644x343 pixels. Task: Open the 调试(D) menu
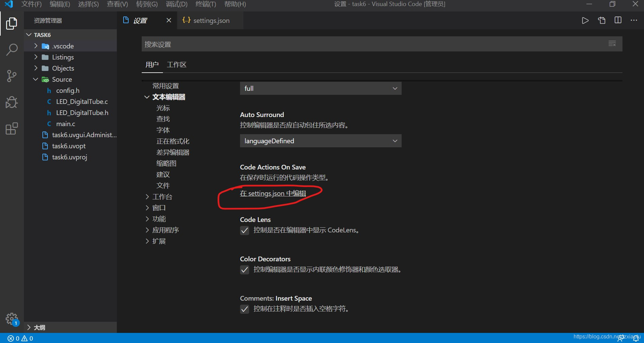click(177, 4)
